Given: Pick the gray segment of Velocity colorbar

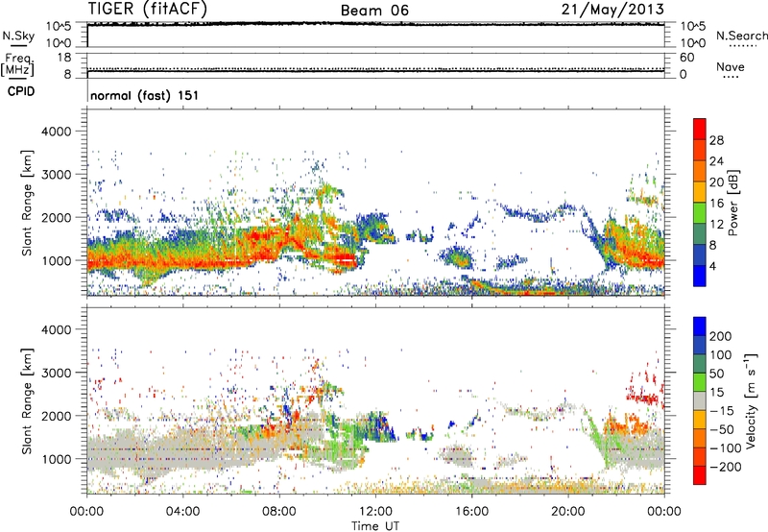Looking at the screenshot, I should [700, 400].
